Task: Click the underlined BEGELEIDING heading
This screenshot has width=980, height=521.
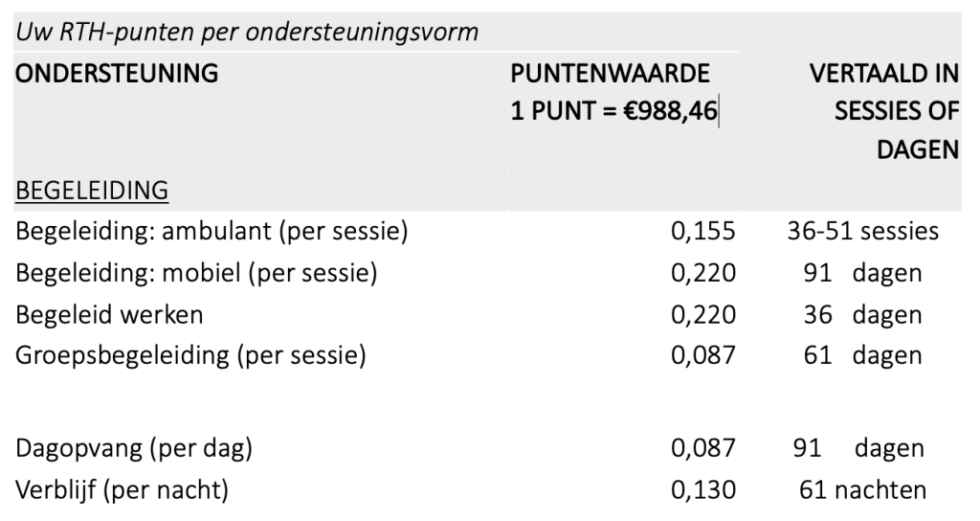Action: click(x=92, y=191)
